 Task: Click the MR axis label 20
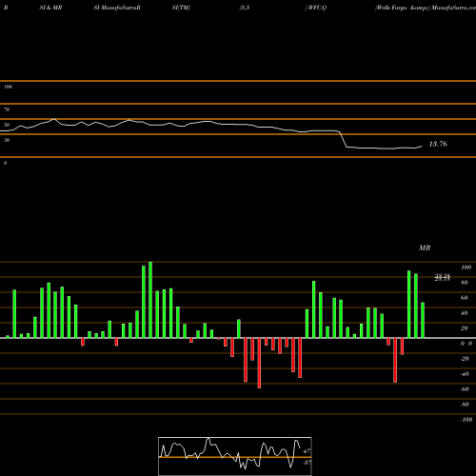click(465, 328)
